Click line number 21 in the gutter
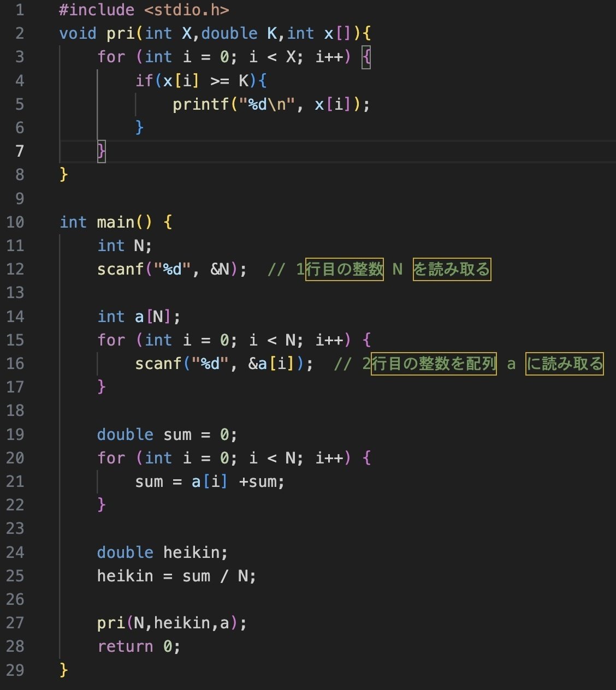Viewport: 616px width, 690px height. [15, 481]
